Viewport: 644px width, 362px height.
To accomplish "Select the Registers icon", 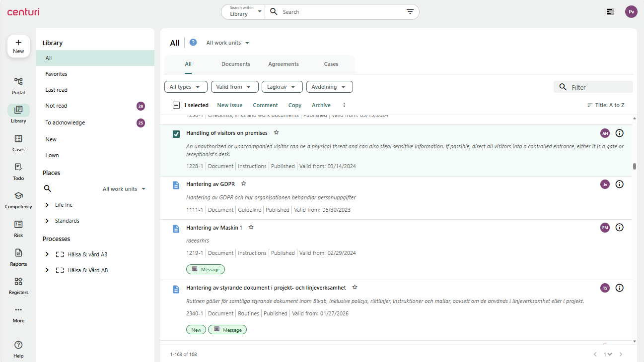I will click(18, 285).
